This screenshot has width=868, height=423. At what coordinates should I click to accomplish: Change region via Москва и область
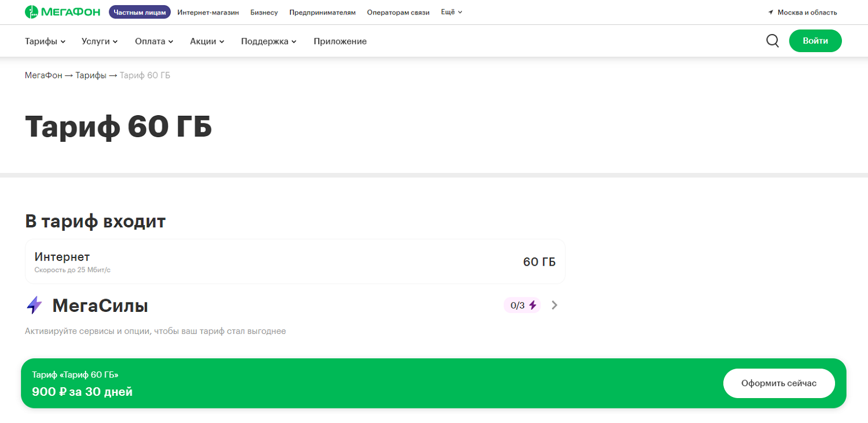(807, 12)
